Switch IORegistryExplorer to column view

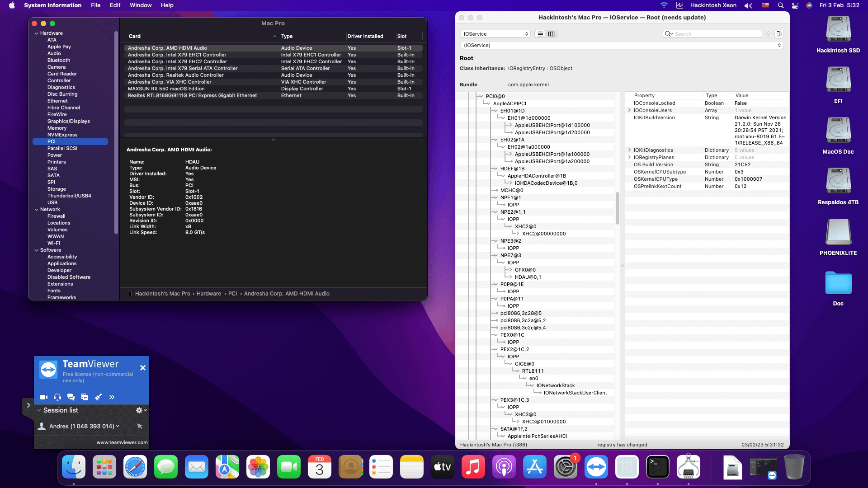pyautogui.click(x=552, y=34)
